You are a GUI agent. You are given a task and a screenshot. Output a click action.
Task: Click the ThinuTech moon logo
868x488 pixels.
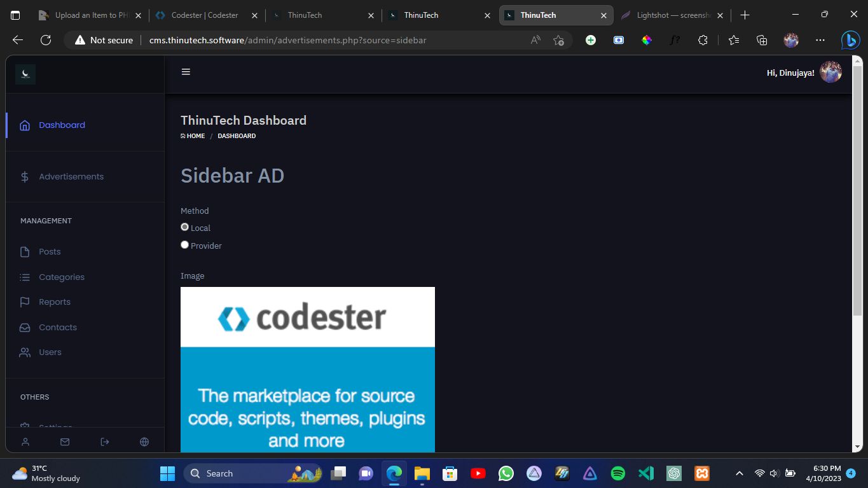[x=25, y=74]
